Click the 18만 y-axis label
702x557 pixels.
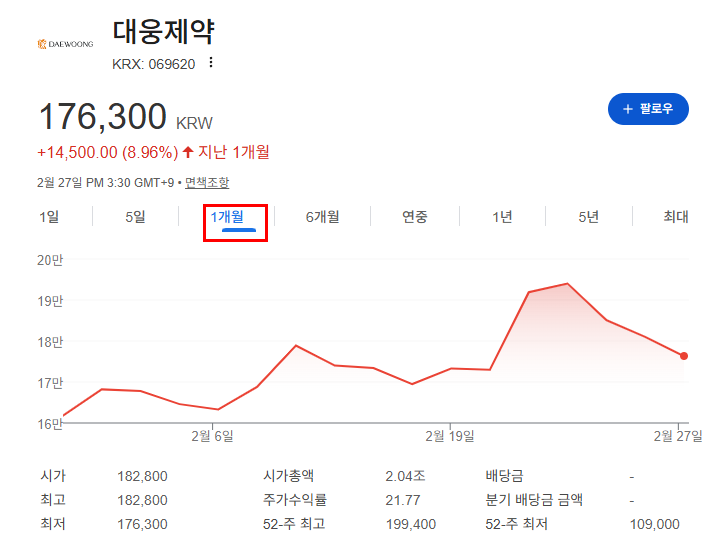(x=50, y=342)
